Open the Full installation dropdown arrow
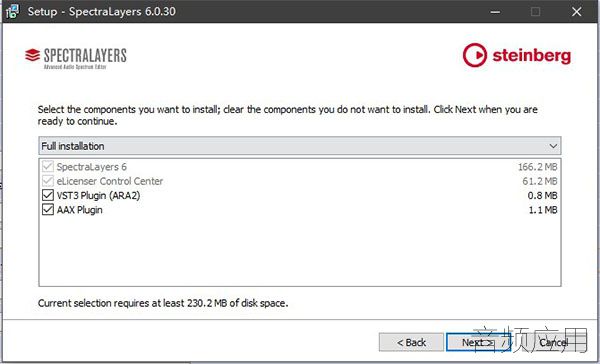Screen dimensions: 600x364 click(x=553, y=146)
